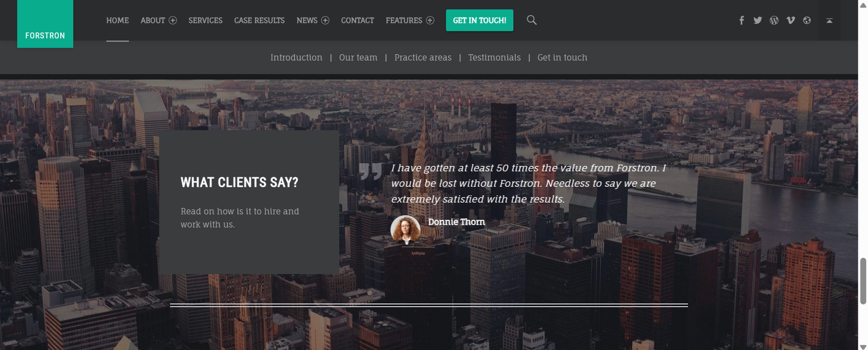868x350 pixels.
Task: Click the globe website icon
Action: point(807,20)
